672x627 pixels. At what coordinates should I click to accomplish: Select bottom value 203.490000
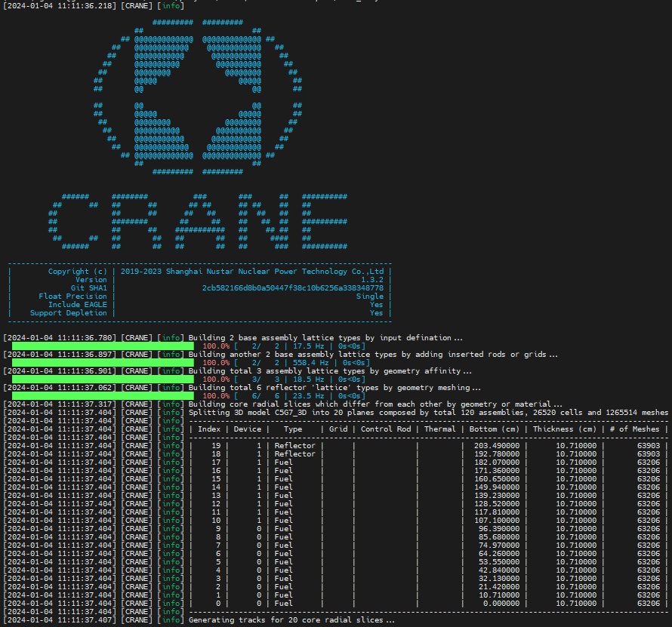click(x=497, y=446)
